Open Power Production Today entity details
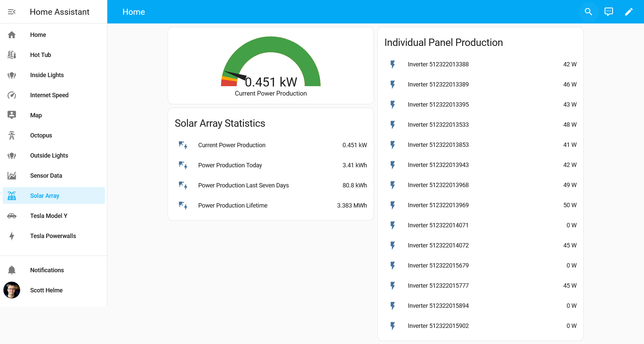This screenshot has width=644, height=344. pos(230,165)
